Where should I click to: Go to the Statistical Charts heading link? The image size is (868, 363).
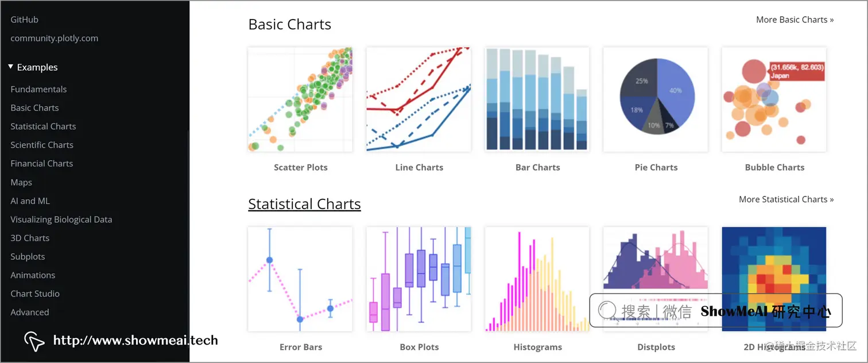coord(304,204)
